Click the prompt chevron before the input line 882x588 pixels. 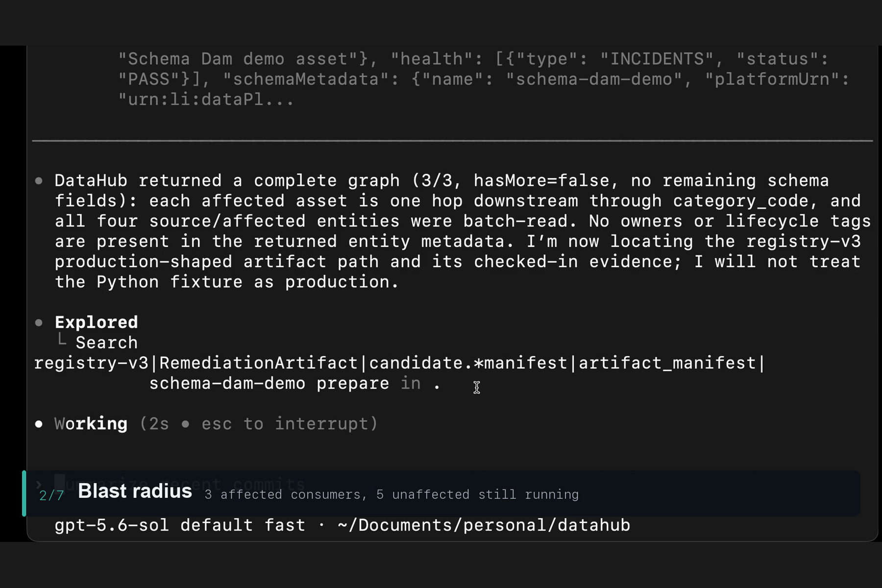pos(39,485)
